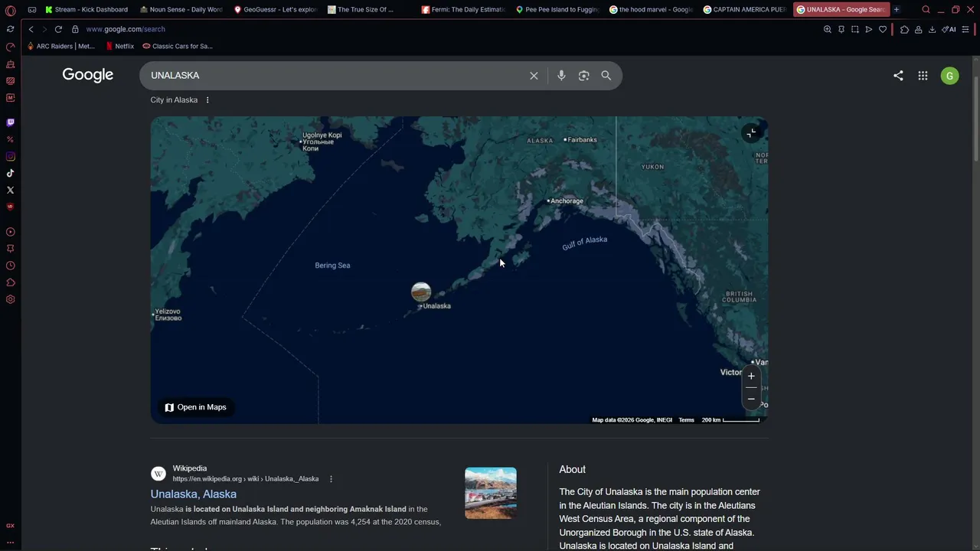
Task: Start voice search with microphone icon
Action: coord(561,76)
